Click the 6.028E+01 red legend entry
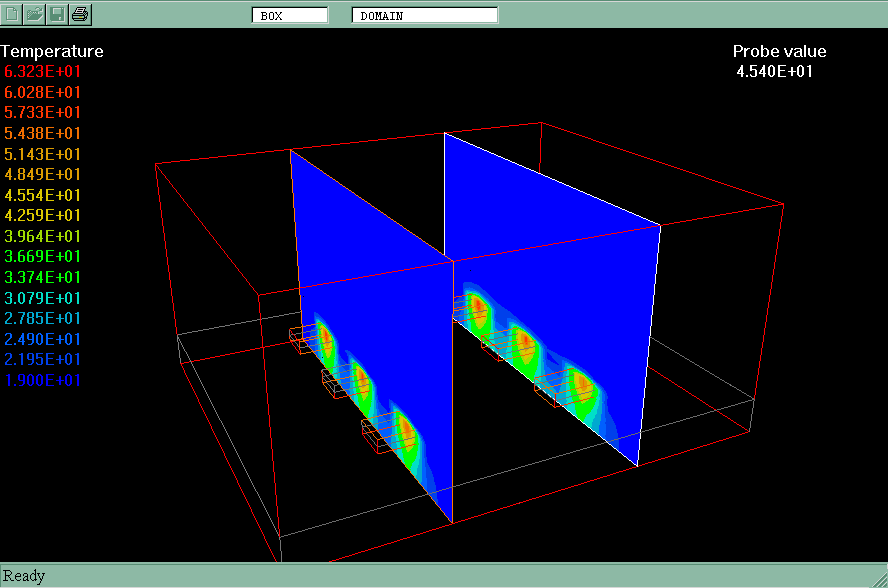This screenshot has height=588, width=888. pyautogui.click(x=43, y=92)
